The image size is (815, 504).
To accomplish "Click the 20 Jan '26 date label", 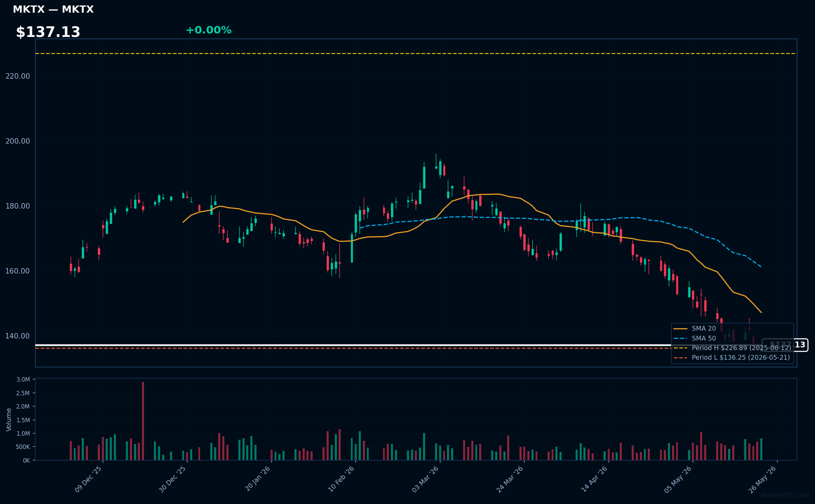I will coord(257,479).
